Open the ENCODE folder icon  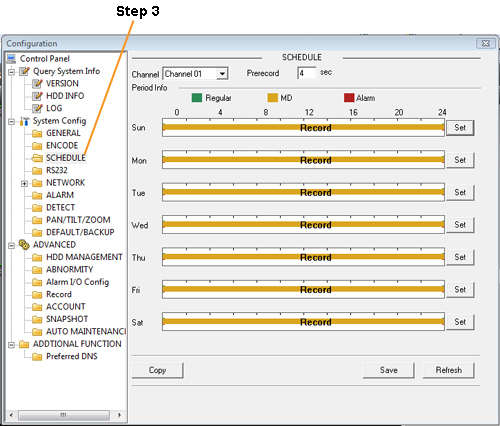coord(37,146)
